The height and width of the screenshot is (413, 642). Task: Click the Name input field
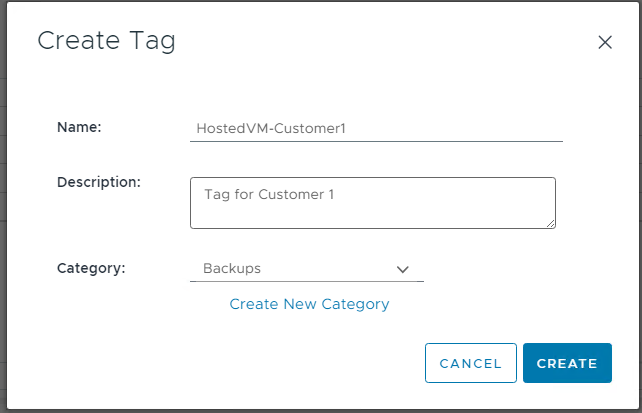375,128
